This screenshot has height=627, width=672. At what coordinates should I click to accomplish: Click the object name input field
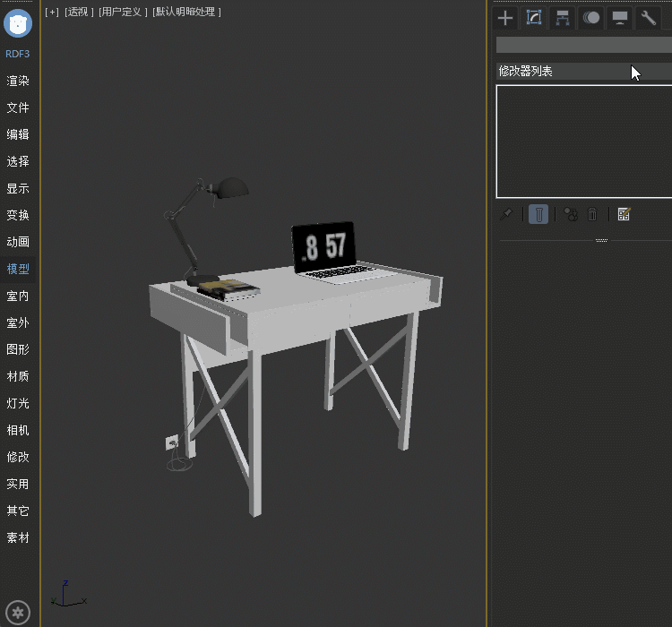(582, 45)
